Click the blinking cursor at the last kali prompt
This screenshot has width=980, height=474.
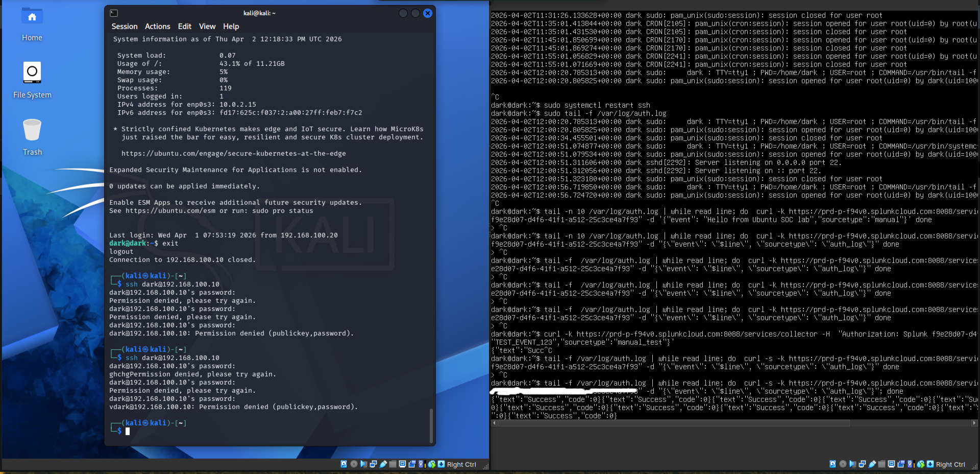point(128,431)
